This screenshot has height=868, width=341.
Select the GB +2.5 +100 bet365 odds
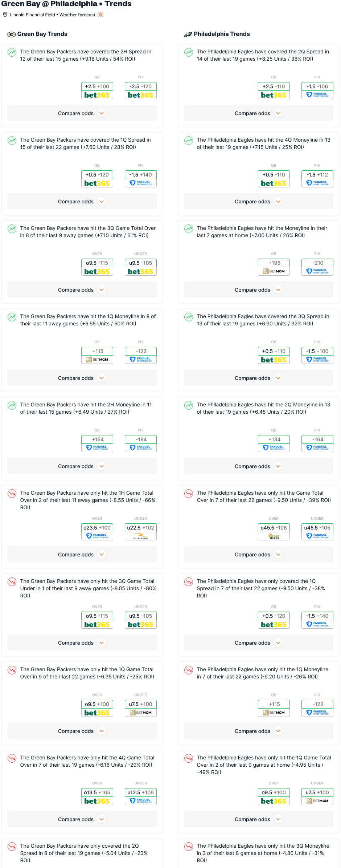click(97, 91)
